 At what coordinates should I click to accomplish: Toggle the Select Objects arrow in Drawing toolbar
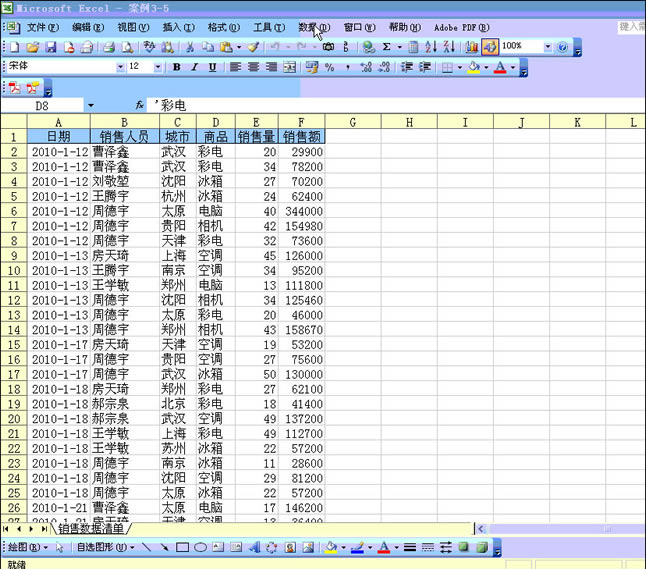coord(60,547)
